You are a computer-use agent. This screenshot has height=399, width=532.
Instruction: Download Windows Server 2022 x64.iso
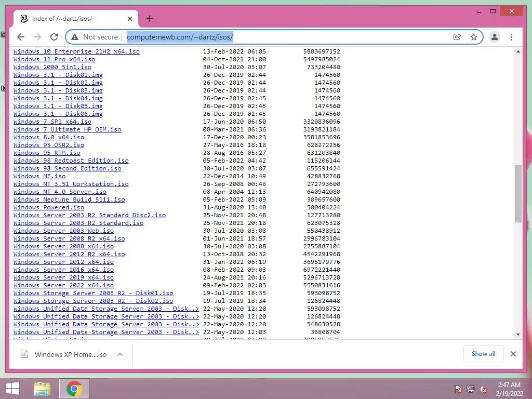(x=63, y=286)
